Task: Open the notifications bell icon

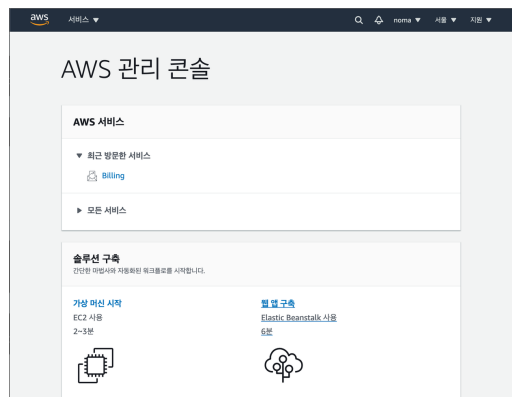Action: [x=379, y=20]
